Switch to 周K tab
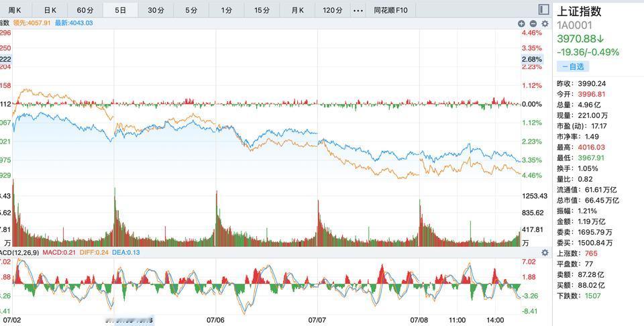 [x=15, y=10]
